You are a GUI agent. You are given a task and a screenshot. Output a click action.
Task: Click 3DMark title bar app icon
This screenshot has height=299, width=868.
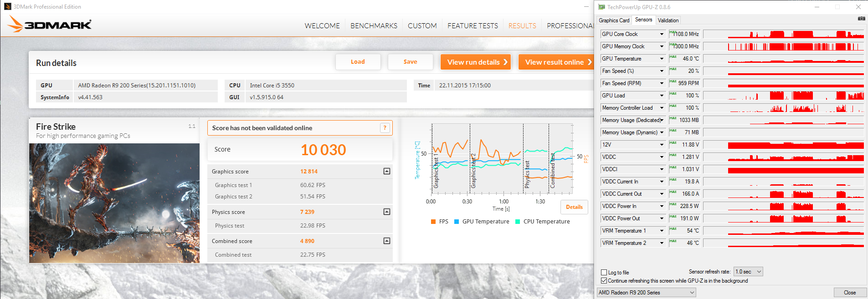pos(7,6)
